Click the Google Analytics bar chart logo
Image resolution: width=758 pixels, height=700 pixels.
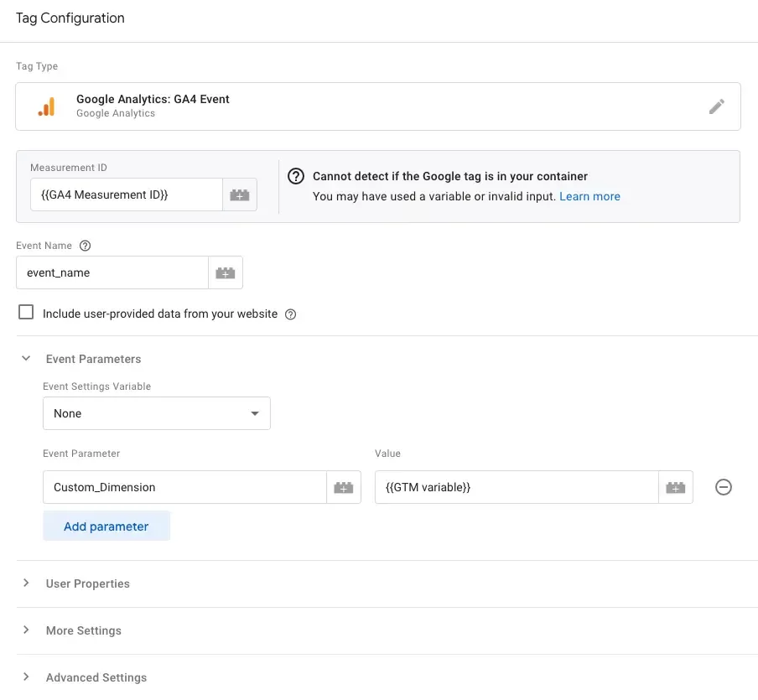click(x=47, y=106)
